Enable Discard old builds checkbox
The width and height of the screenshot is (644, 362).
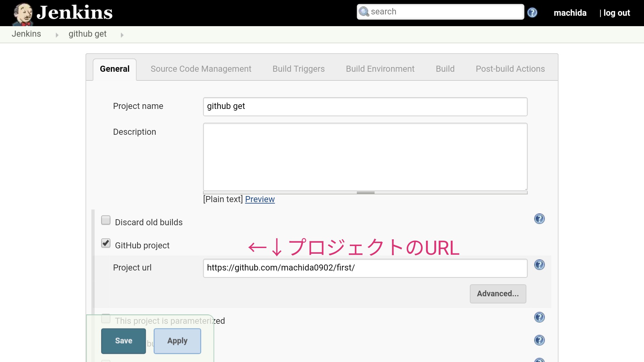click(x=106, y=220)
